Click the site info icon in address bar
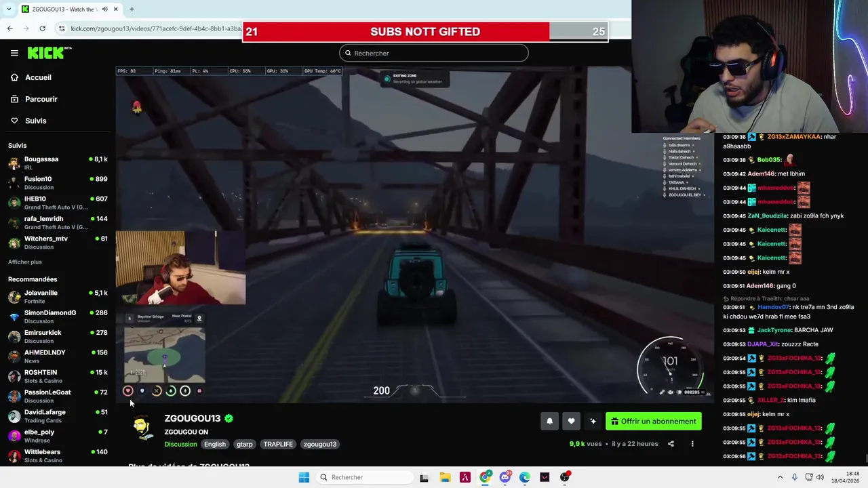868x488 pixels. point(62,28)
